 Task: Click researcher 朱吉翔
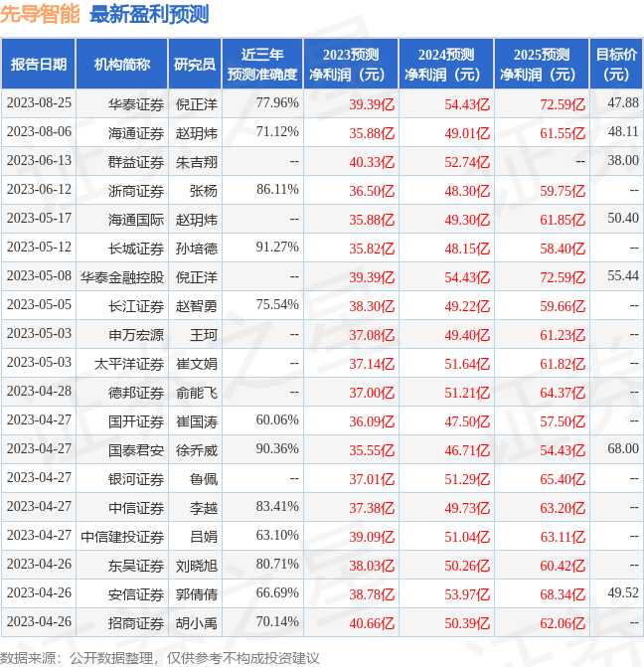(197, 162)
